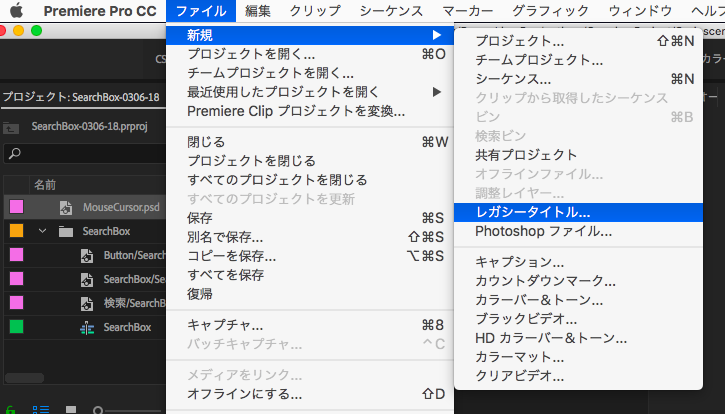
Task: Open the 編集 menu
Action: [258, 11]
